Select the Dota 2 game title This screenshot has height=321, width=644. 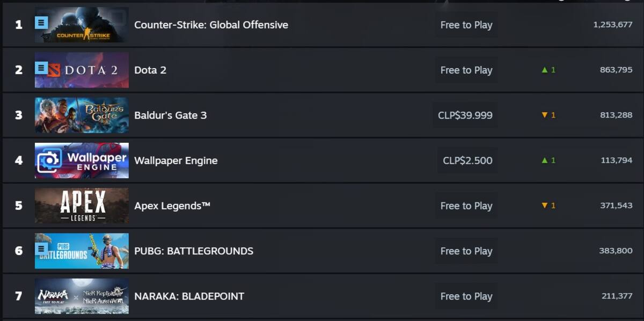[x=150, y=70]
